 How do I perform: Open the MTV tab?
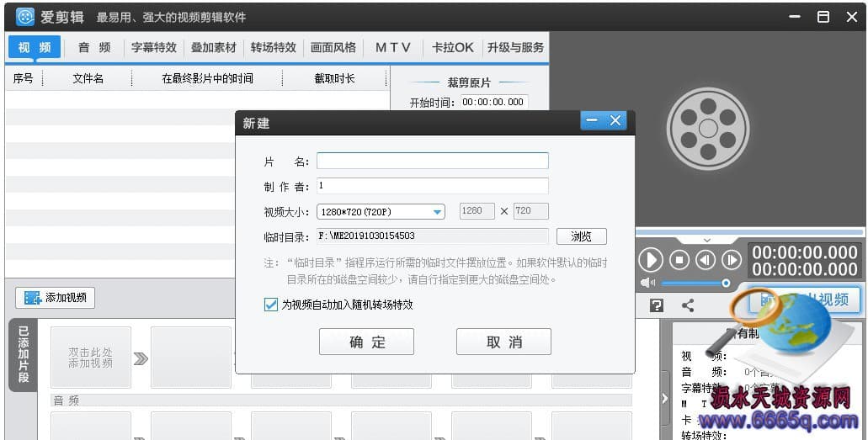(x=393, y=48)
